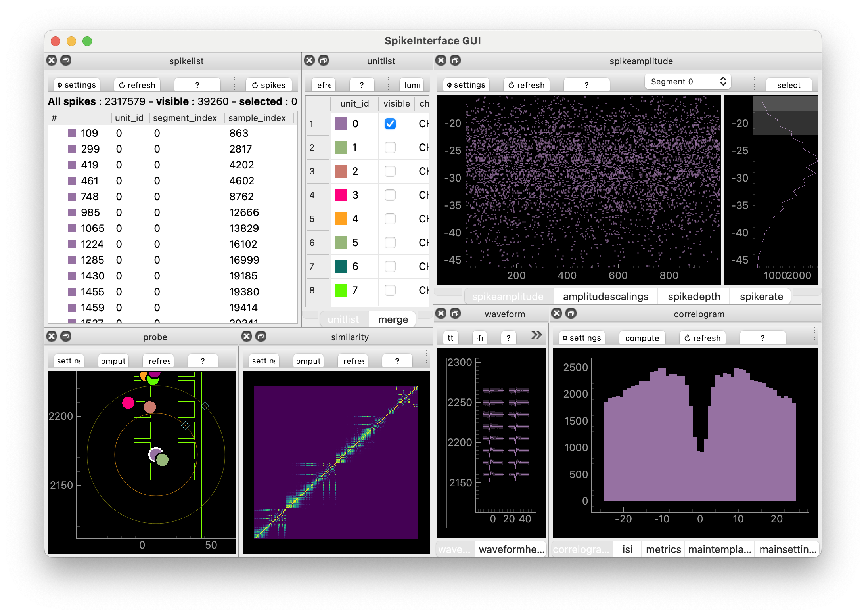The image size is (866, 616).
Task: Open help for the unitlist panel
Action: coord(362,85)
